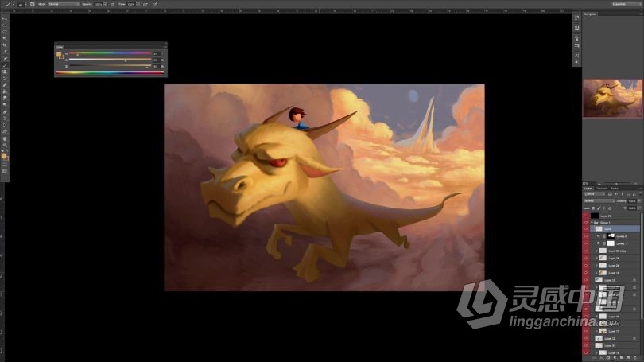Screen dimensions: 644x362
Task: Click the screen mode icon in toolbox
Action: [x=5, y=171]
